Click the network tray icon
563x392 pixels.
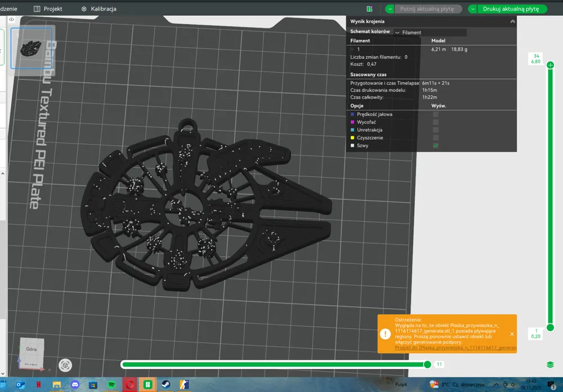505,385
